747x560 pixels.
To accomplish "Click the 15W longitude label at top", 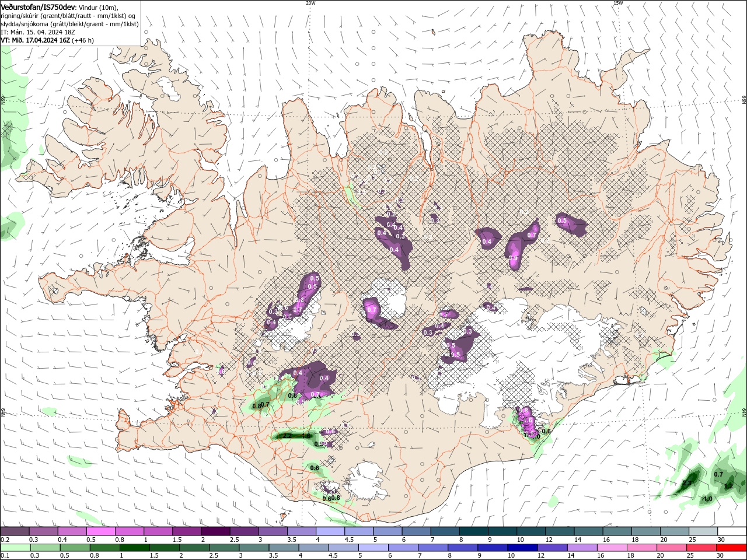I will tap(618, 2).
